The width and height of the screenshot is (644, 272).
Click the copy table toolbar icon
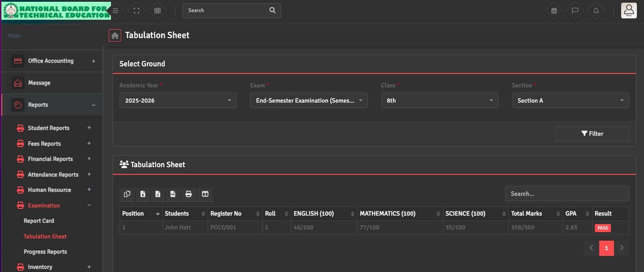127,194
